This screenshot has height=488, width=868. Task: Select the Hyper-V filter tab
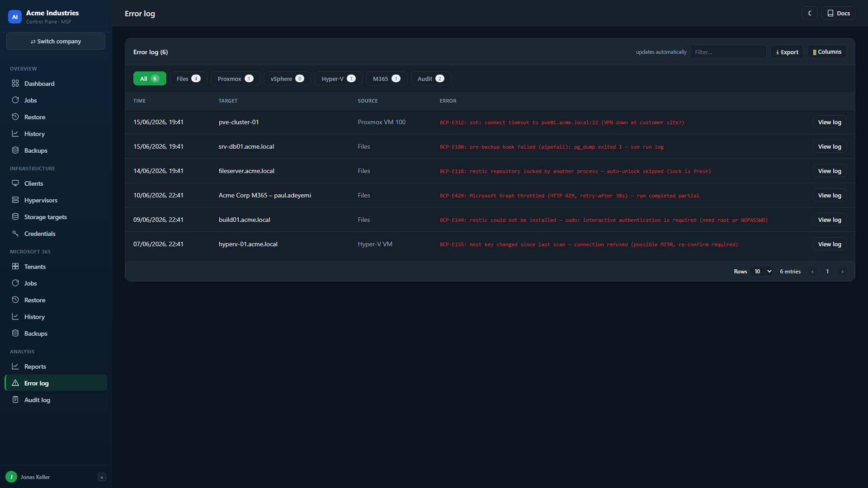339,79
